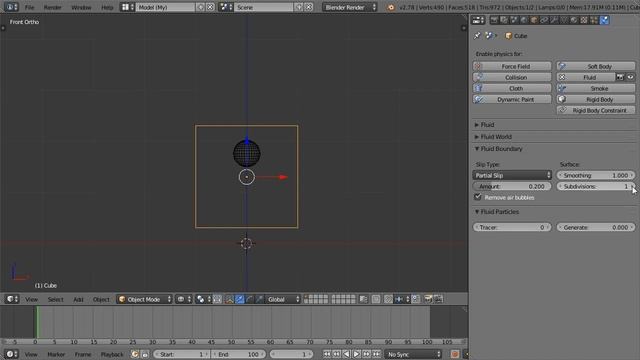Toggle Remove air bubbles checkbox
Image resolution: width=640 pixels, height=360 pixels.
pyautogui.click(x=478, y=197)
